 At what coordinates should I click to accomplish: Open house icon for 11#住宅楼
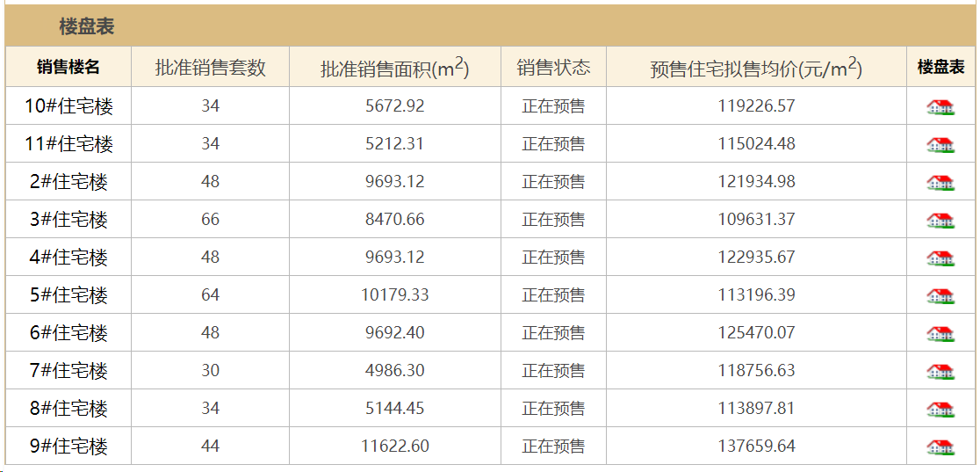pyautogui.click(x=940, y=145)
